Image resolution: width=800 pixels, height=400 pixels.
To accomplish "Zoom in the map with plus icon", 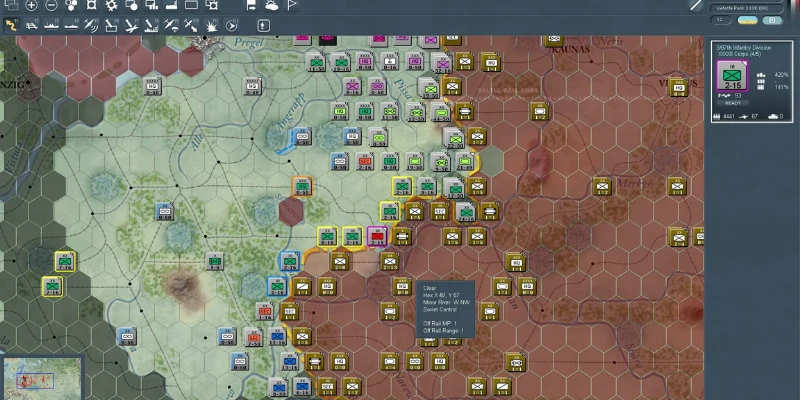I will coord(31,6).
